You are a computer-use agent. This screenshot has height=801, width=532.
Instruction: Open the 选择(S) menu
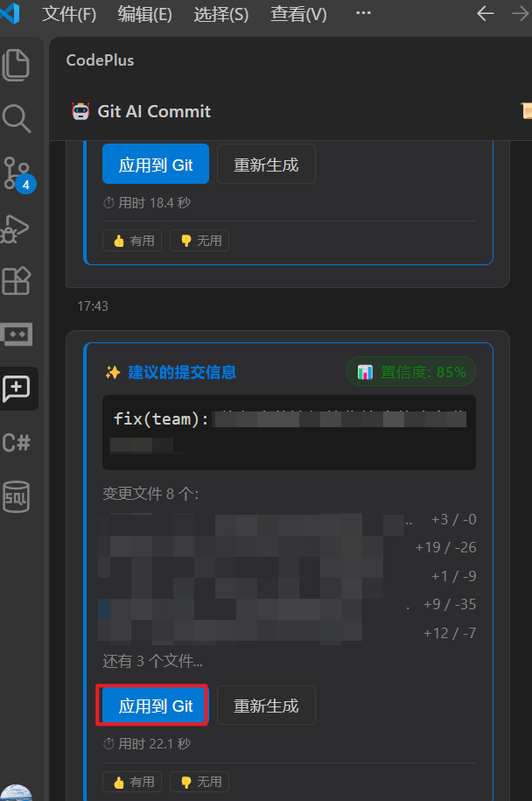tap(221, 14)
